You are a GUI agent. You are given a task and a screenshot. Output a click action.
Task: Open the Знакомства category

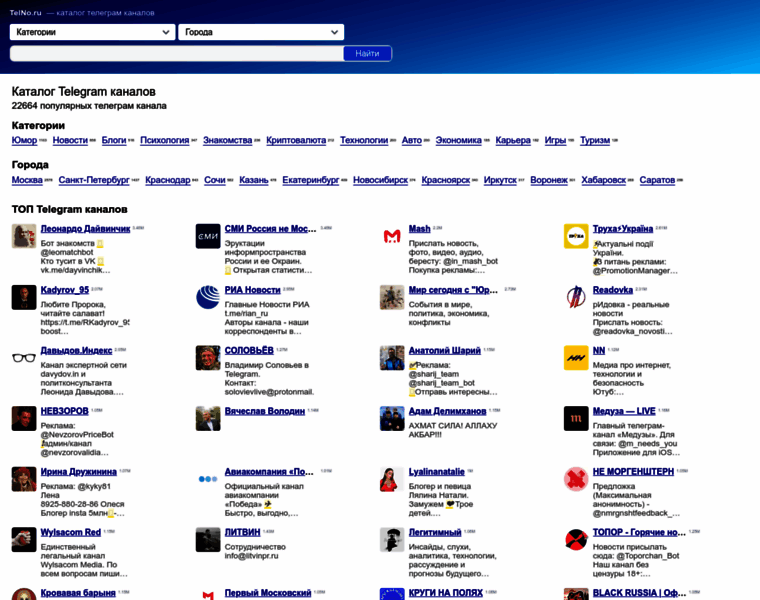coord(228,140)
